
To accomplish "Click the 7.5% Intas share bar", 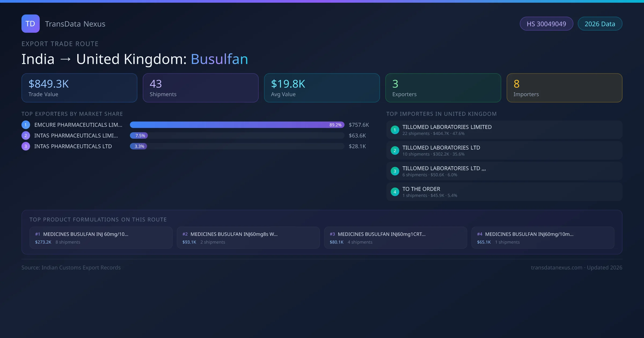I will (139, 135).
